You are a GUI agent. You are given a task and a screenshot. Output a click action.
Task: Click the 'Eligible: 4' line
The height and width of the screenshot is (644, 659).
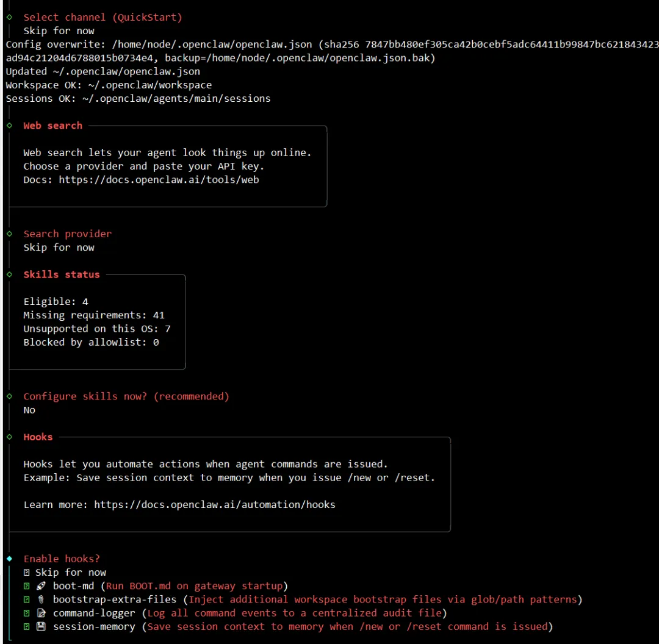pos(56,302)
